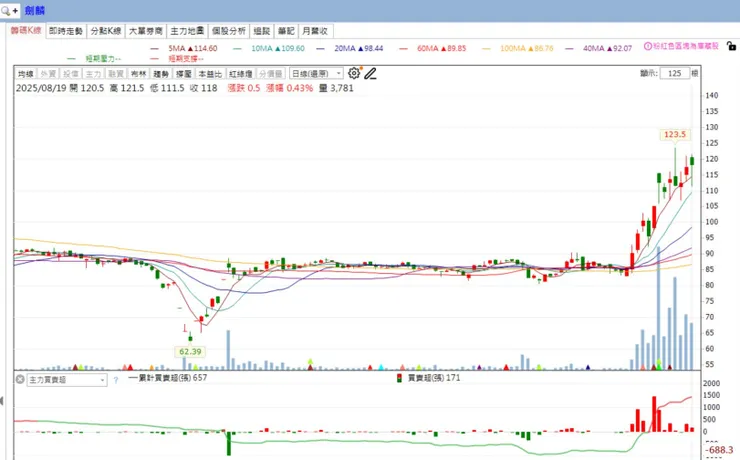Screen dimensions: 740x460
Task: Toggle the 投信 overlay button
Action: point(71,74)
